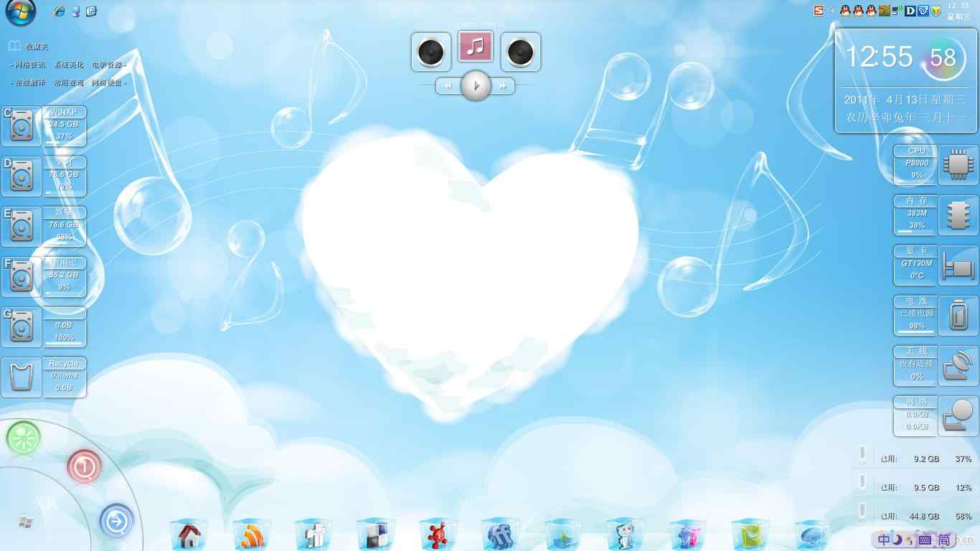
Task: Click the Sogou 'S' tray icon
Action: 819,11
